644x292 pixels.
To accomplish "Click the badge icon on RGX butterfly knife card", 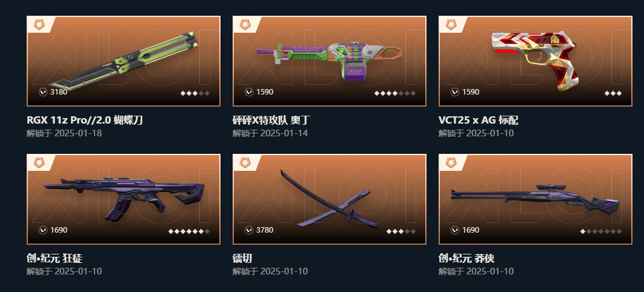I will 39,25.
